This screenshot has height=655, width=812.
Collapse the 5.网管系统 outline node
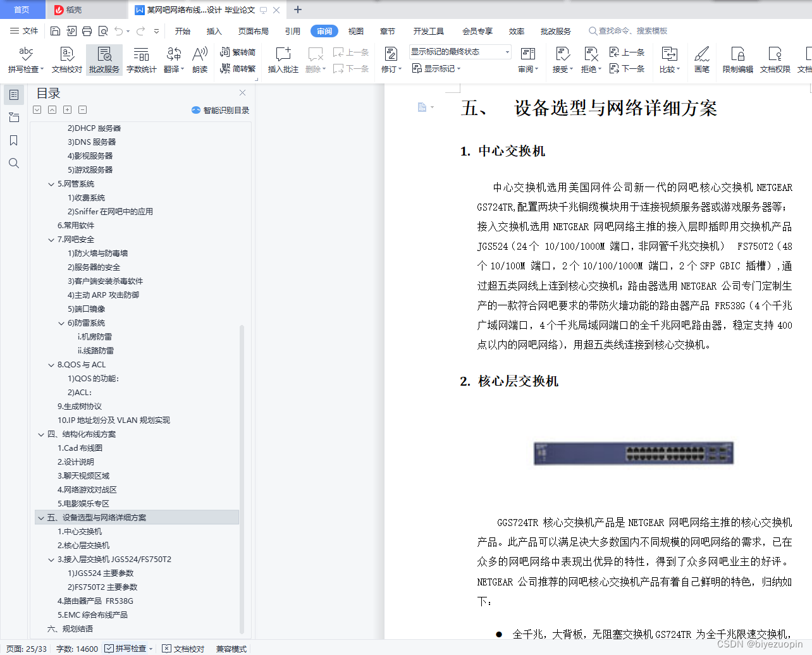(x=51, y=184)
